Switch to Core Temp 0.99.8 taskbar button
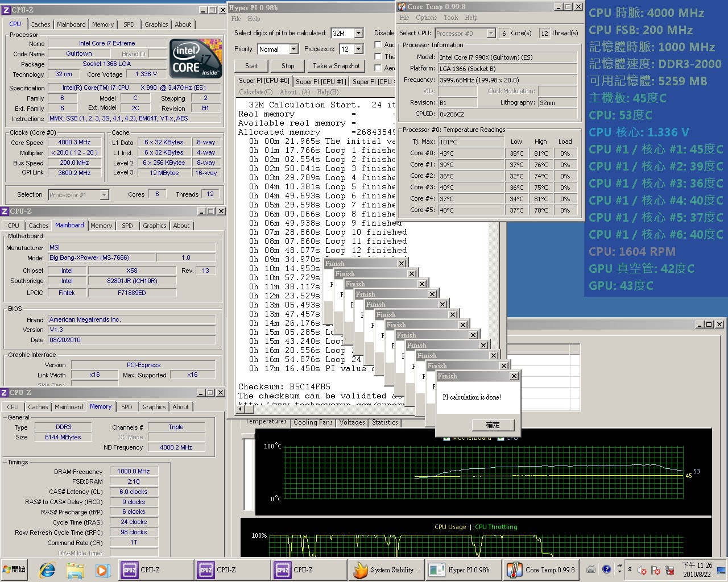This screenshot has width=728, height=582. (540, 569)
